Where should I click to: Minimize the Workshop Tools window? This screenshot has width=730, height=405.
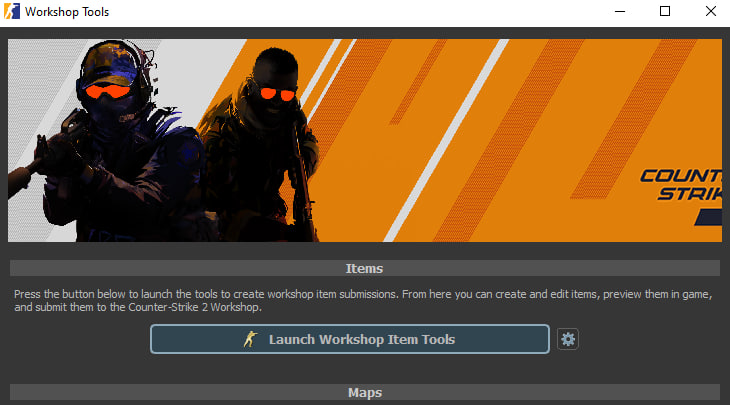click(620, 11)
